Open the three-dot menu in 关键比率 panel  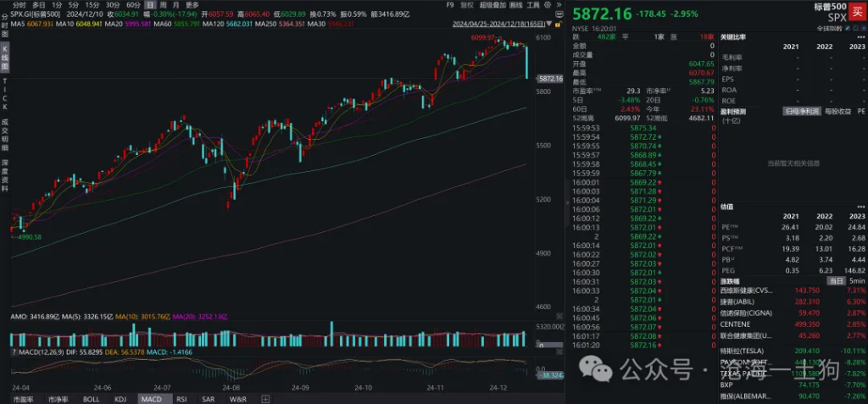click(861, 36)
